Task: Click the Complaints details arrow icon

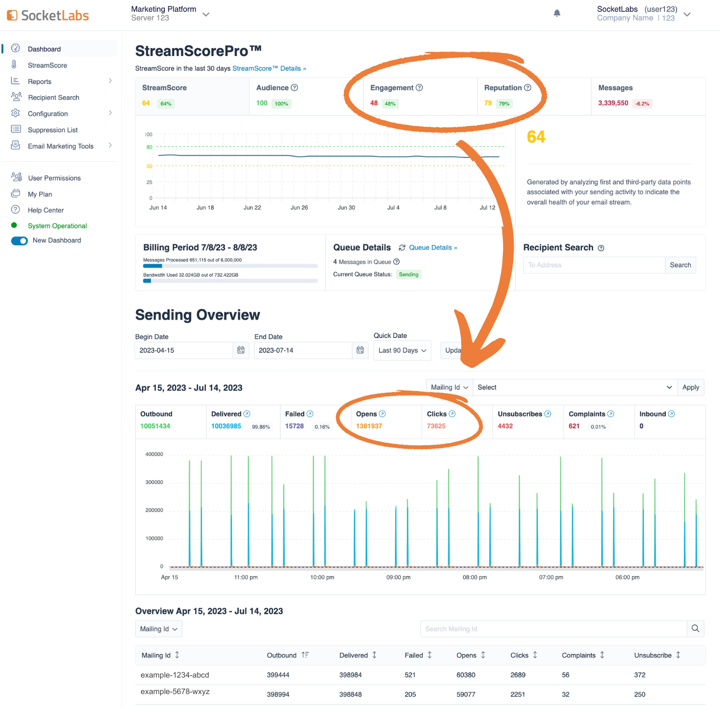Action: coord(611,414)
